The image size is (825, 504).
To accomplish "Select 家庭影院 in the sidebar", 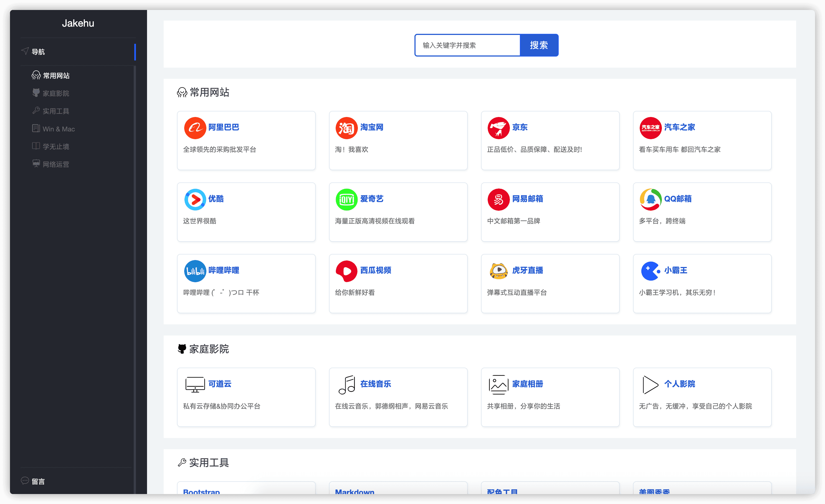I will point(55,93).
